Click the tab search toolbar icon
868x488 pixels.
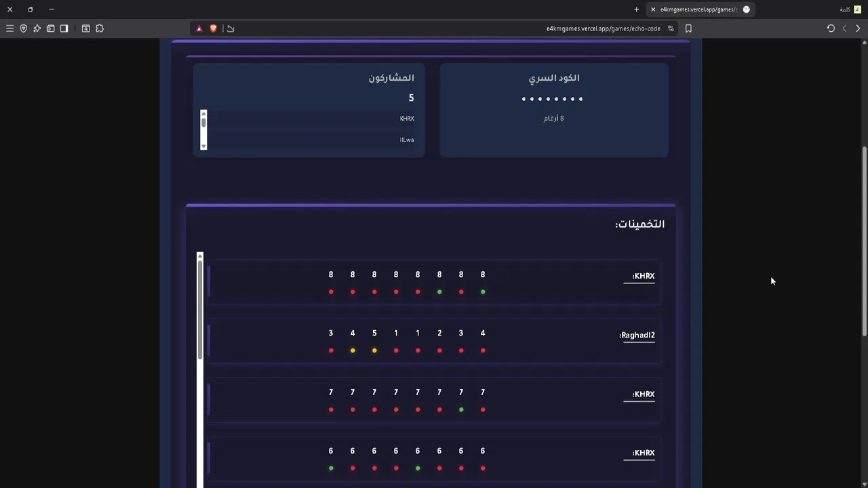pyautogui.click(x=85, y=28)
